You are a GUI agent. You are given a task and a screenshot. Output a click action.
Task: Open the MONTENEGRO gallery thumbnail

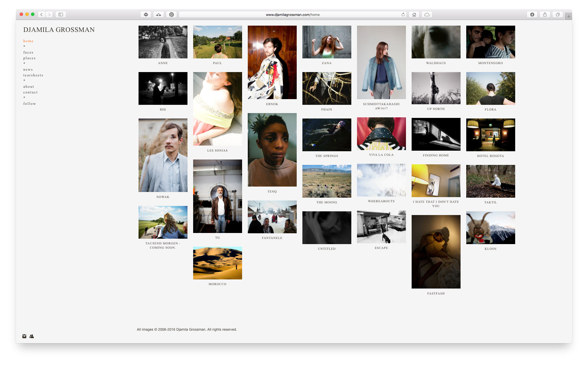[x=491, y=42]
